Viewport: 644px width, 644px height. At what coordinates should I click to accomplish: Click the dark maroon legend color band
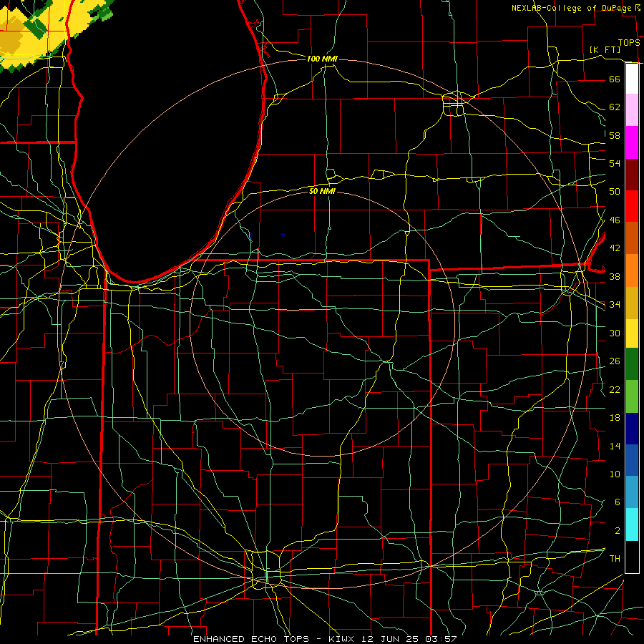point(632,175)
